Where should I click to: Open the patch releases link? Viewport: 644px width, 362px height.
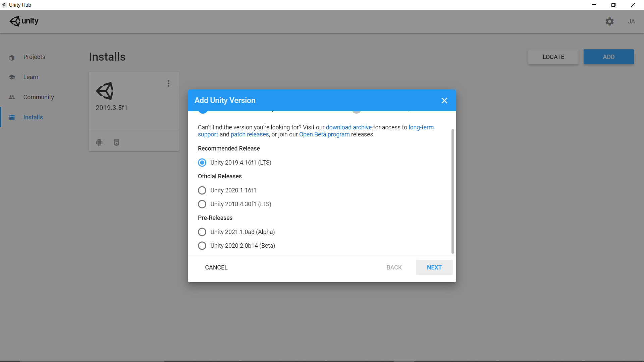point(250,134)
